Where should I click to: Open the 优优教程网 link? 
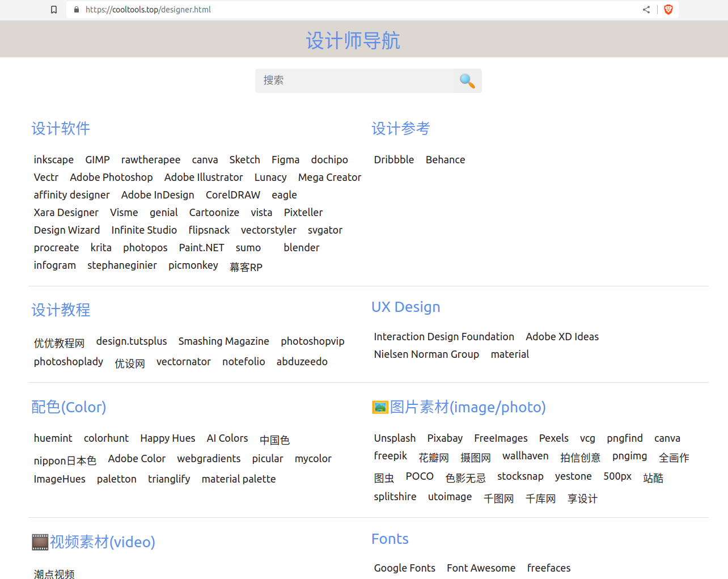[59, 343]
